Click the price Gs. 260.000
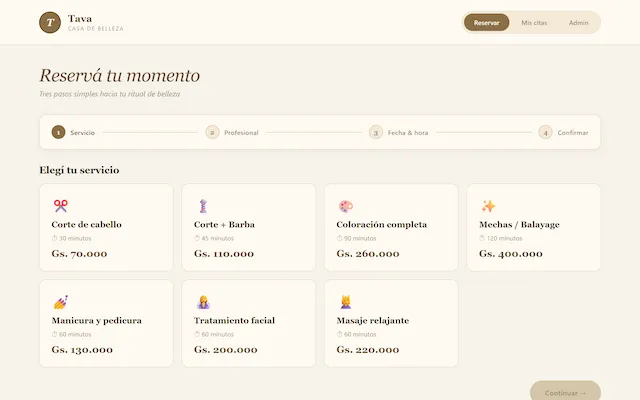 click(368, 253)
